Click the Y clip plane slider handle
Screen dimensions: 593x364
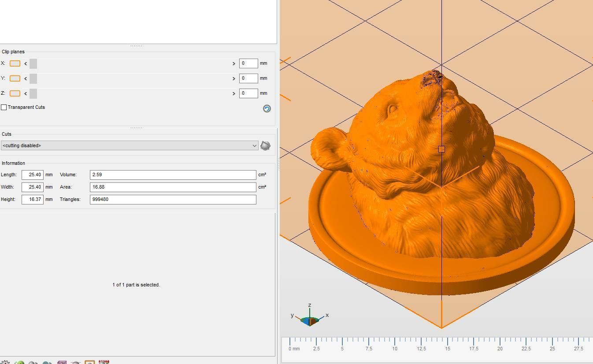coord(33,78)
